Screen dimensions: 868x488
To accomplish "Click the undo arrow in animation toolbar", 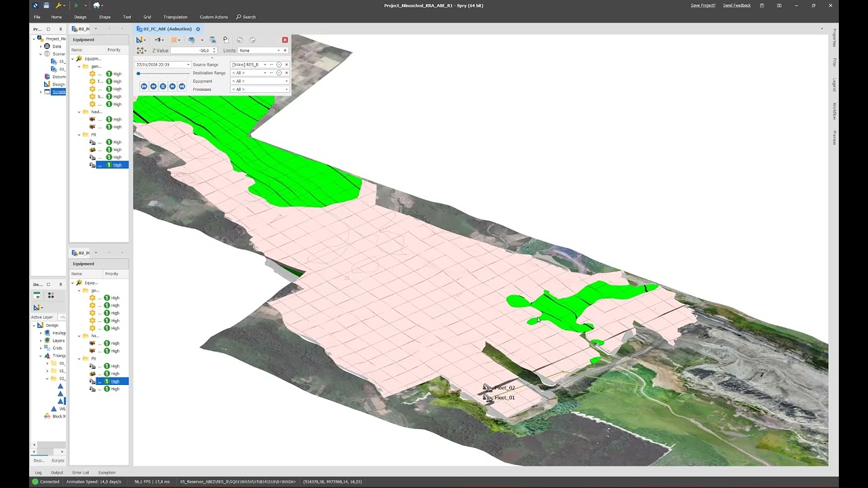I will tap(239, 40).
